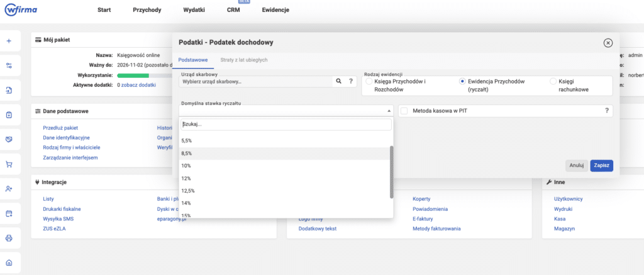Click the Mój pakiet card icon
Image resolution: width=644 pixels, height=275 pixels.
tap(38, 40)
